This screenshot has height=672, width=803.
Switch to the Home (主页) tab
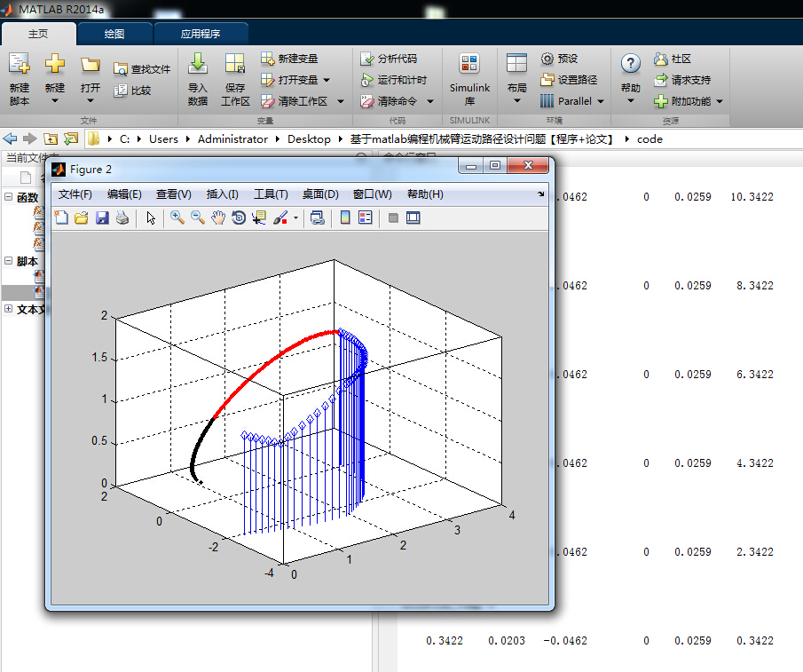(x=38, y=34)
